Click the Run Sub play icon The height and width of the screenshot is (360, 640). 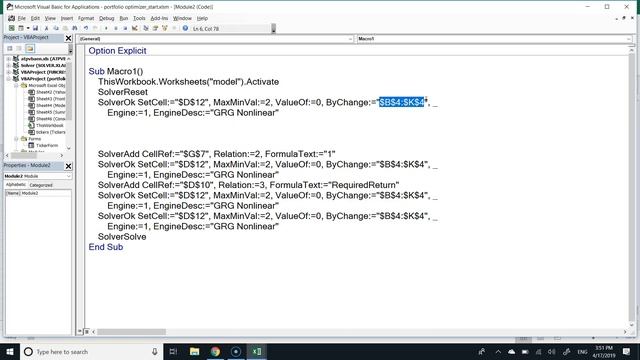coord(106,28)
